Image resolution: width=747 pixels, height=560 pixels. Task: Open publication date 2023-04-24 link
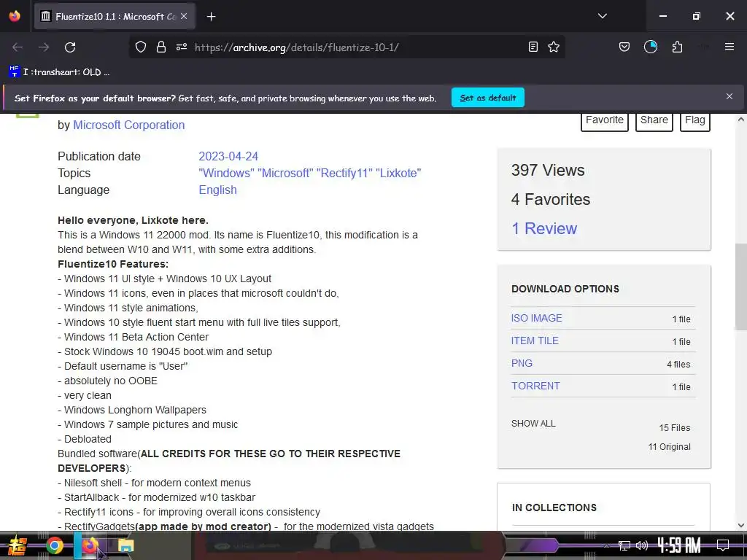228,156
